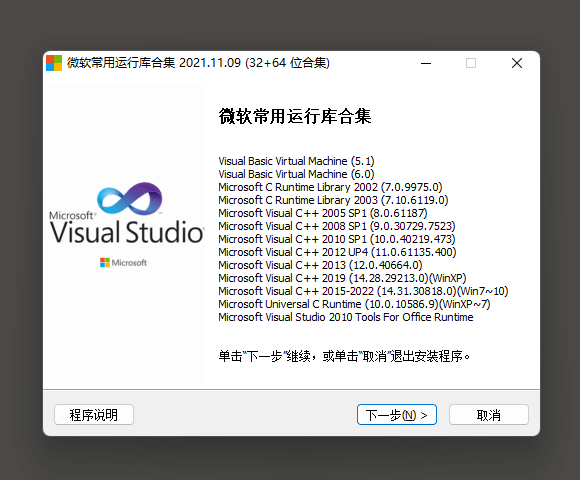Viewport: 580px width, 480px height.
Task: Select Visual Basic Virtual Machine (5.1) line
Action: click(x=296, y=161)
